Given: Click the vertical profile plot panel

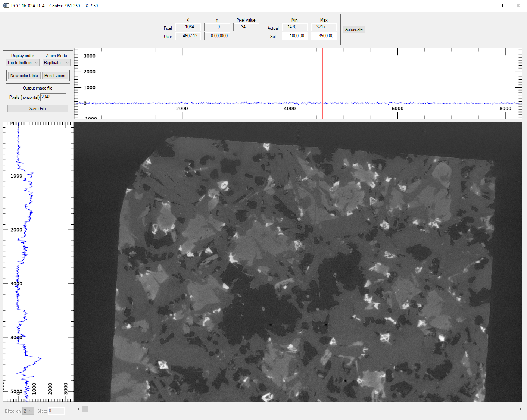Looking at the screenshot, I should (x=38, y=262).
